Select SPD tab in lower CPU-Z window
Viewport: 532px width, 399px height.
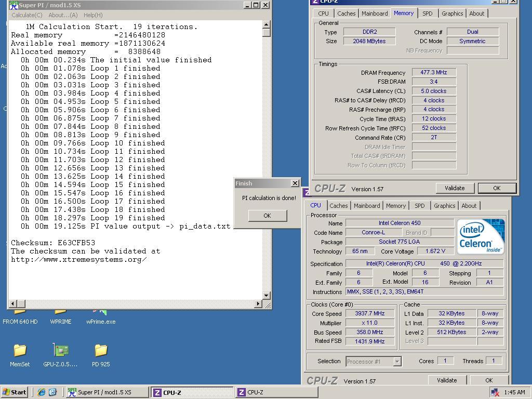point(420,206)
